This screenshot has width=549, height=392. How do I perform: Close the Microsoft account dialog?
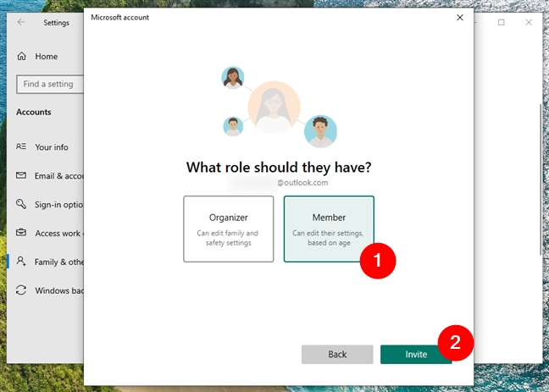[460, 18]
